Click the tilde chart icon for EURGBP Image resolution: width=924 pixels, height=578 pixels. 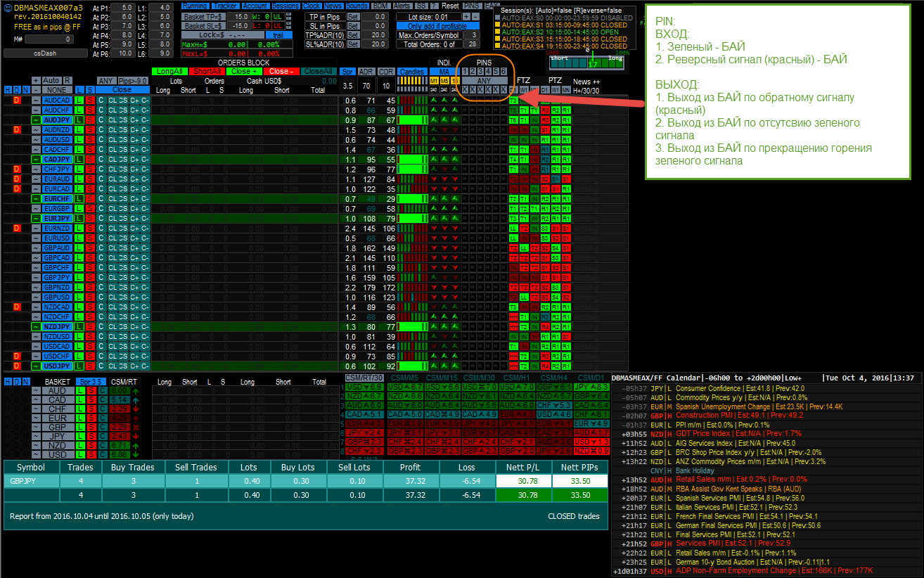click(x=36, y=209)
